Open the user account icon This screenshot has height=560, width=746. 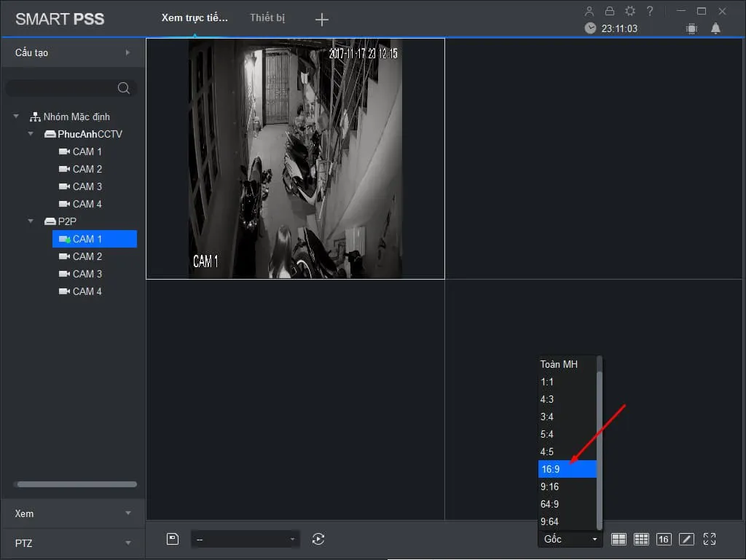(x=590, y=11)
